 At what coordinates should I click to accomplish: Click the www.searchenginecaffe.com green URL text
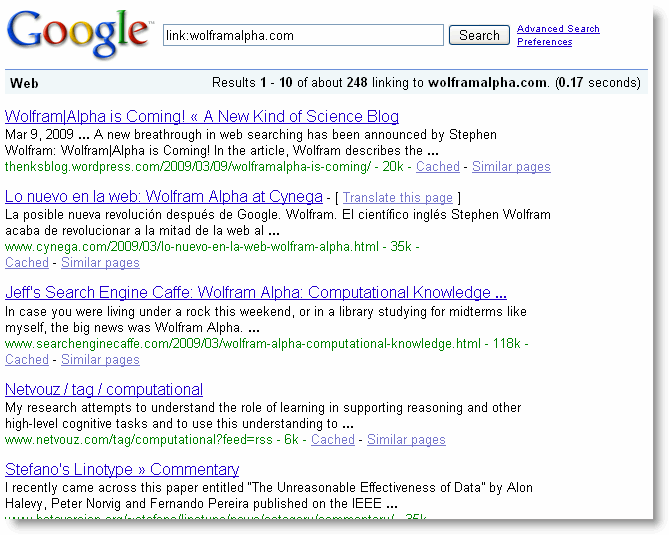[243, 343]
